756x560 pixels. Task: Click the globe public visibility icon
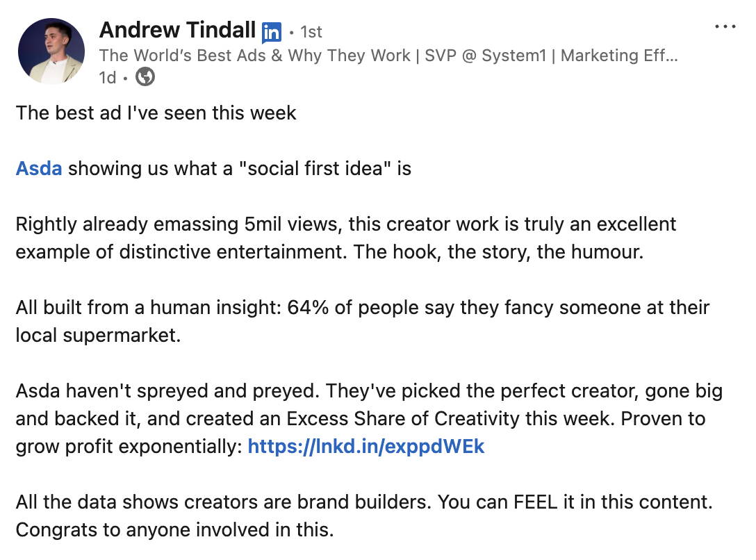click(145, 77)
